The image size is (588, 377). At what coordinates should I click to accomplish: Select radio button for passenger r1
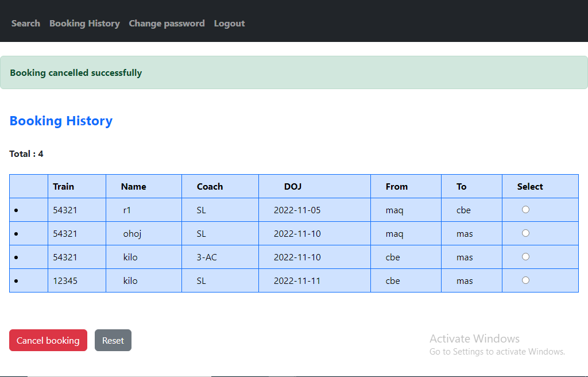click(525, 210)
